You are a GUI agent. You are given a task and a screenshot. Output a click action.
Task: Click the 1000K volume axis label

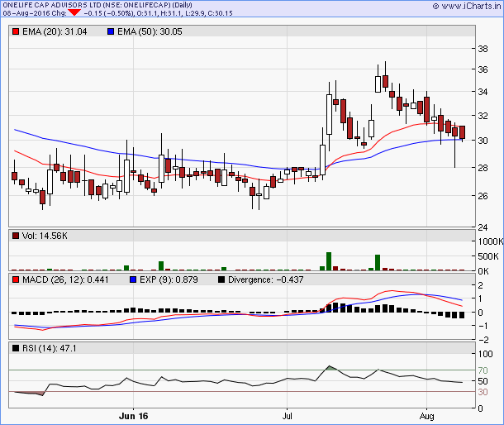[x=491, y=241]
